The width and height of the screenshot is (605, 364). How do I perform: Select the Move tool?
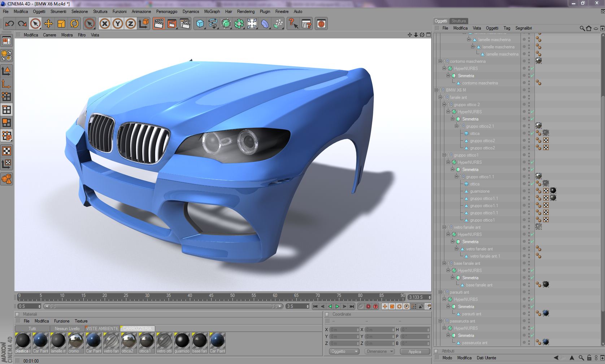pyautogui.click(x=48, y=24)
